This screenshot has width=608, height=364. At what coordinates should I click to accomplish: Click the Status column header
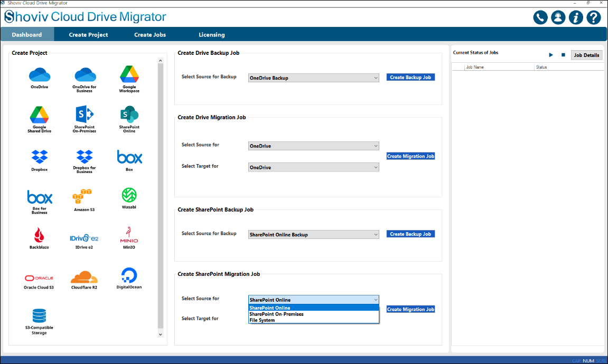(x=569, y=67)
